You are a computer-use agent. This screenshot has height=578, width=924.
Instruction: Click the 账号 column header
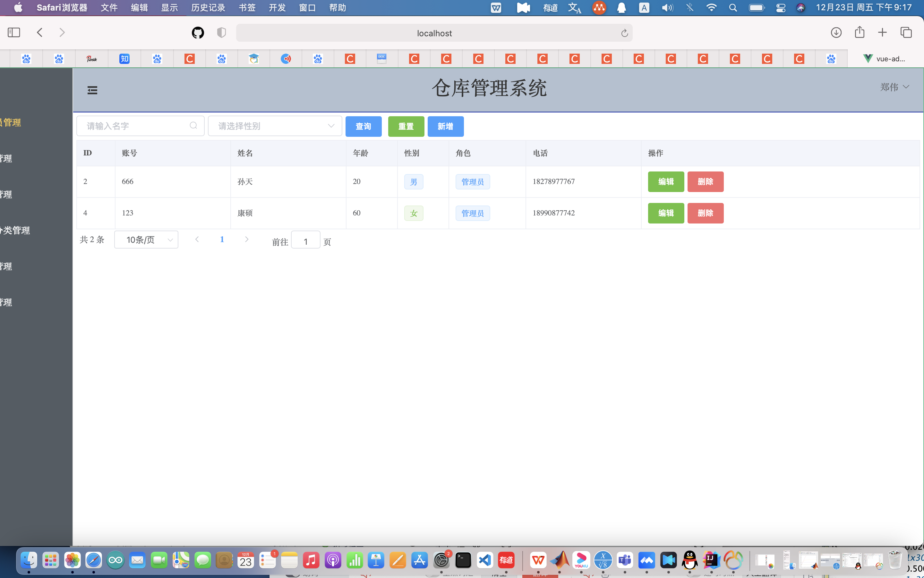coord(129,153)
